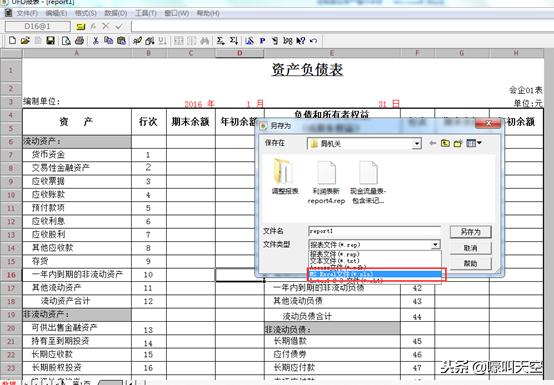Open the View menu icon in dialog
The height and width of the screenshot is (385, 554).
tap(474, 143)
